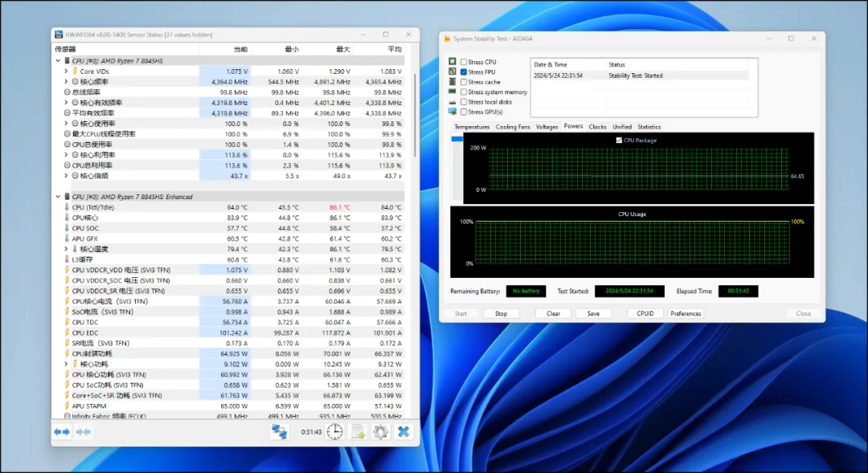868x473 pixels.
Task: Collapse the CPU [#0] Enhanced sensor group
Action: pyautogui.click(x=58, y=197)
